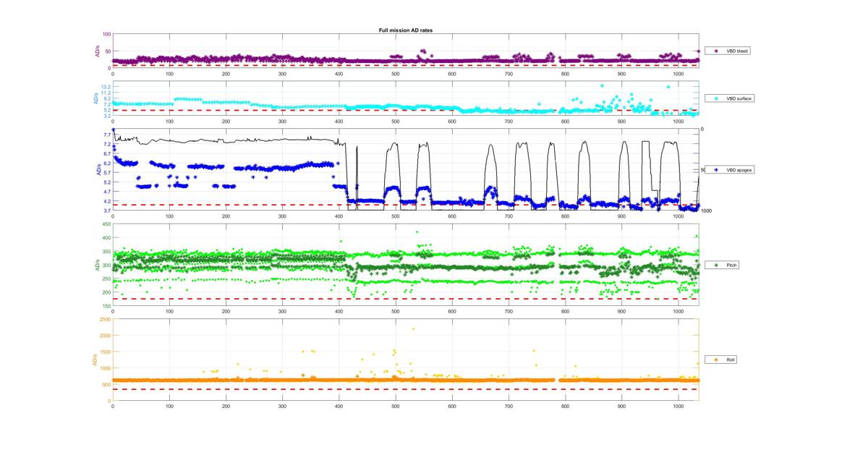The width and height of the screenshot is (868, 450).
Task: Click the 1000 right-axis tick of apogee plot
Action: (706, 211)
